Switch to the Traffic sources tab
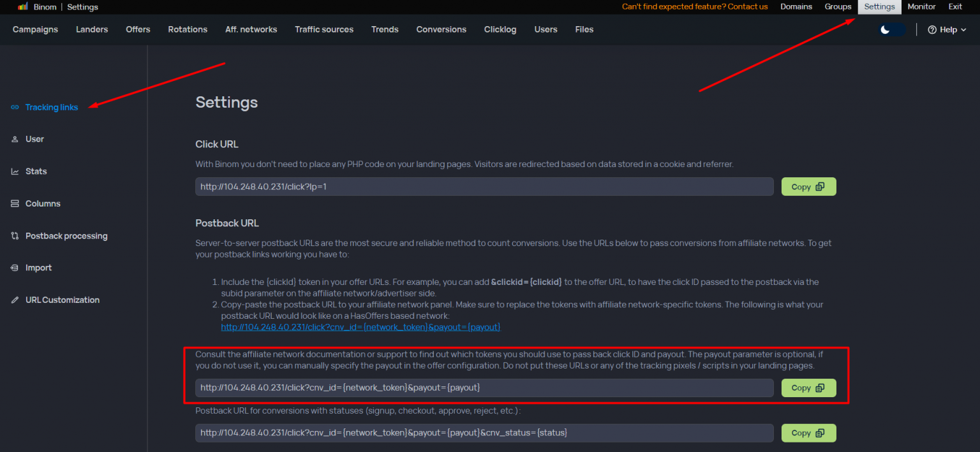The height and width of the screenshot is (452, 980). point(324,29)
